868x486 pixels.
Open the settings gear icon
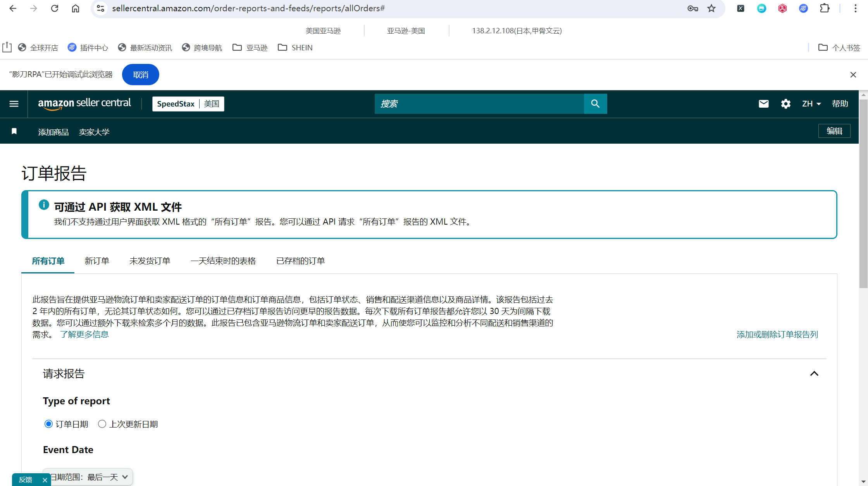(x=785, y=104)
